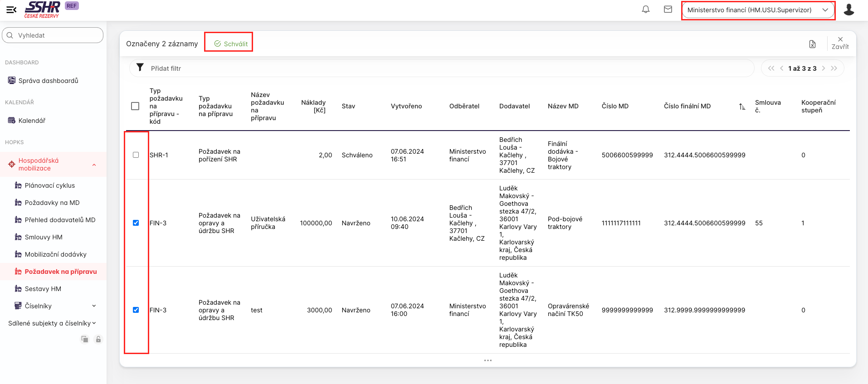Check the SHR-1 row checkbox
Screen dimensions: 868x384
click(x=136, y=155)
